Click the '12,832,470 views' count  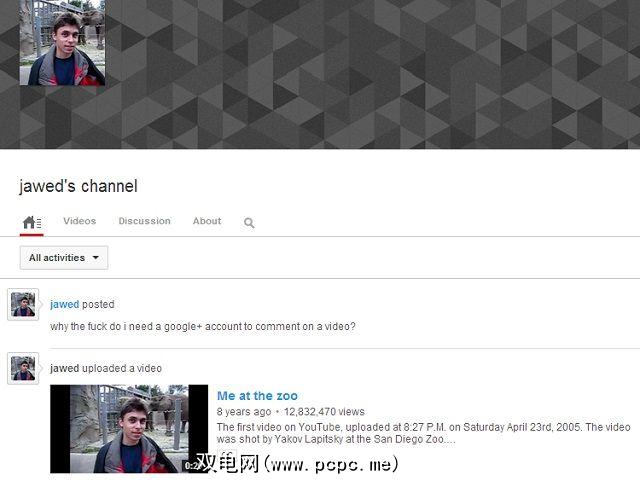click(324, 411)
